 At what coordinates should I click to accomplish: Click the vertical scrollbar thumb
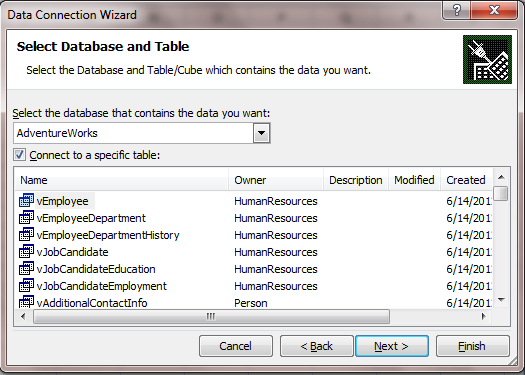(501, 194)
